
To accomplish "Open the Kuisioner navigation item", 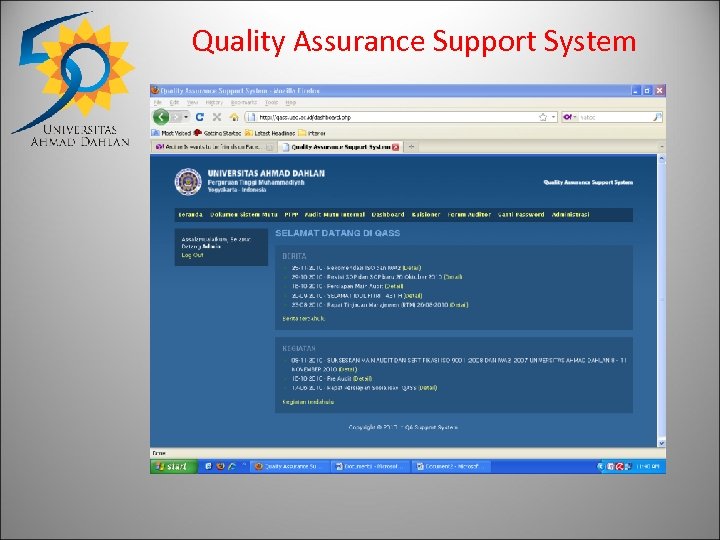I will (426, 214).
